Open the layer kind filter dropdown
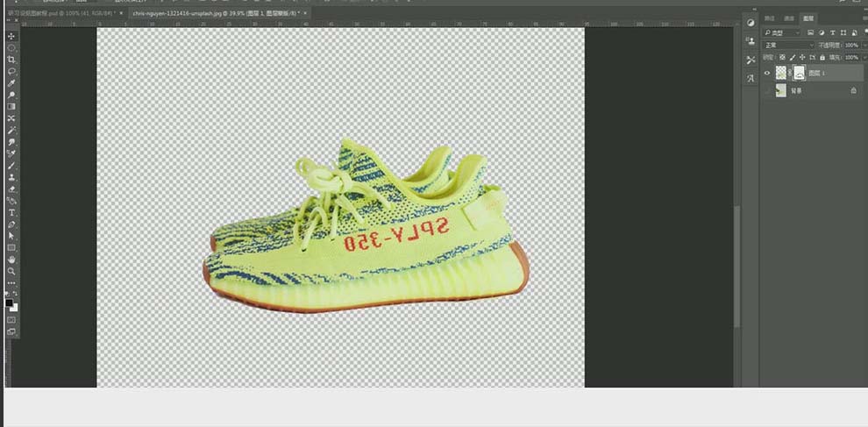 pos(782,32)
